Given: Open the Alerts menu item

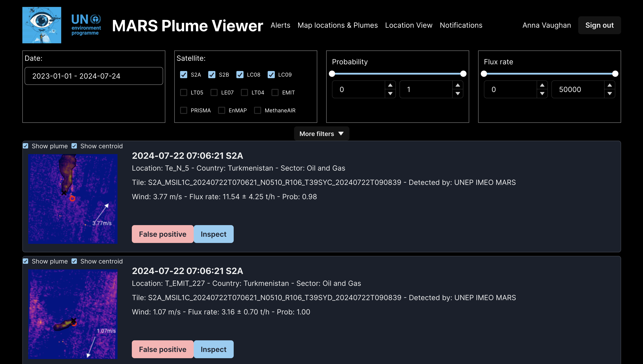Looking at the screenshot, I should tap(280, 25).
